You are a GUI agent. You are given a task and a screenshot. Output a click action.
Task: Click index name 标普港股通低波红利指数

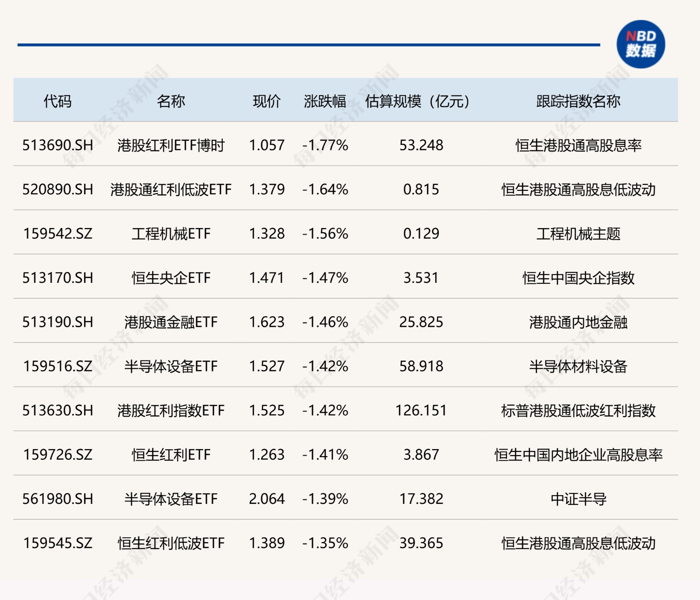[x=578, y=411]
